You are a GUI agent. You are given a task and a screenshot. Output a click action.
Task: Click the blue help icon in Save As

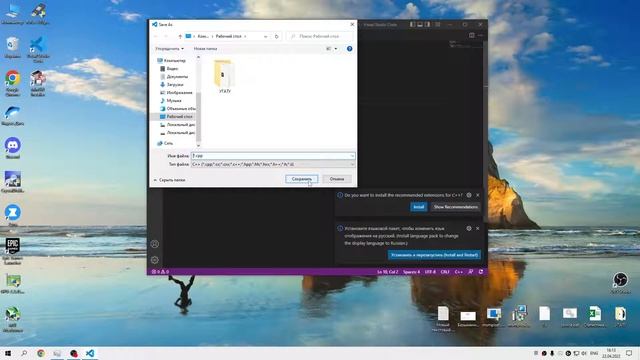pos(349,49)
